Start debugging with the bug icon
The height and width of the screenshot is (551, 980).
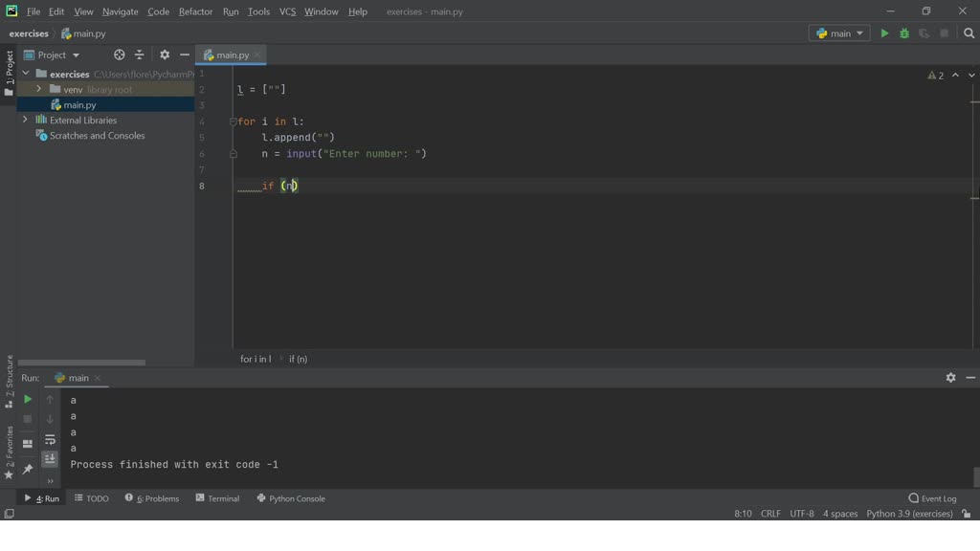tap(904, 33)
